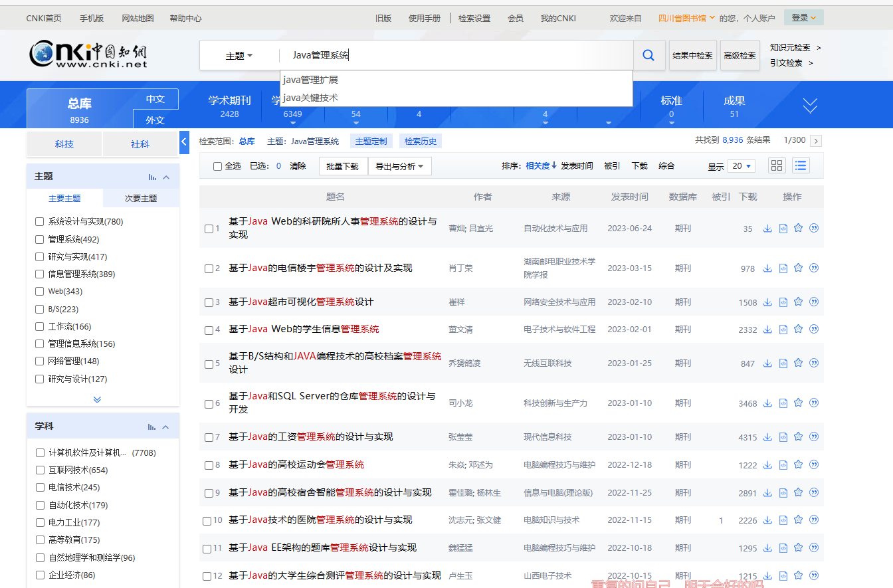The width and height of the screenshot is (893, 588).
Task: Star the row 6 warehouse management article
Action: [798, 403]
